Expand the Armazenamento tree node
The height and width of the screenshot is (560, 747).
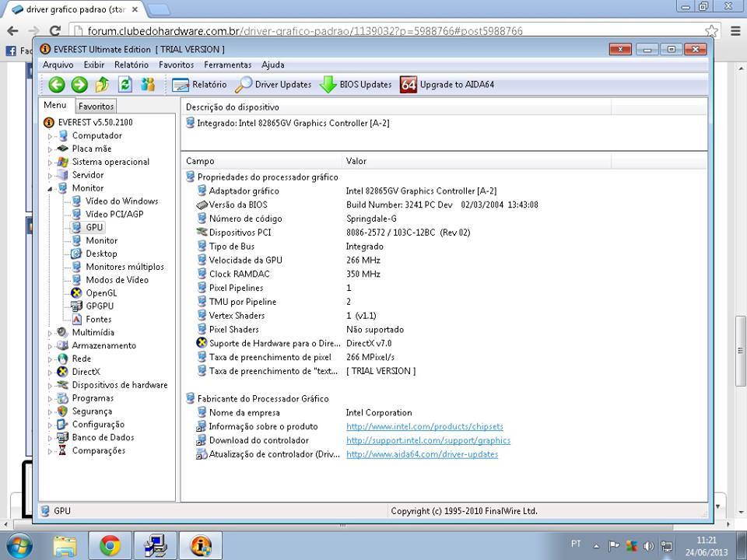(x=50, y=346)
